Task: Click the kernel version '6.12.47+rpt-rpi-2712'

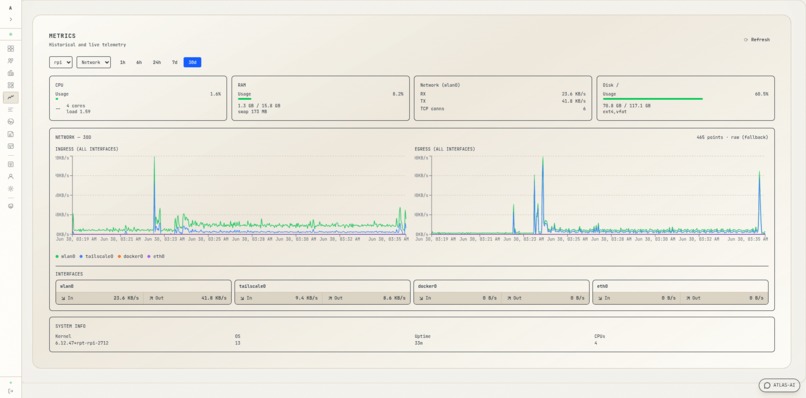Action: point(82,342)
